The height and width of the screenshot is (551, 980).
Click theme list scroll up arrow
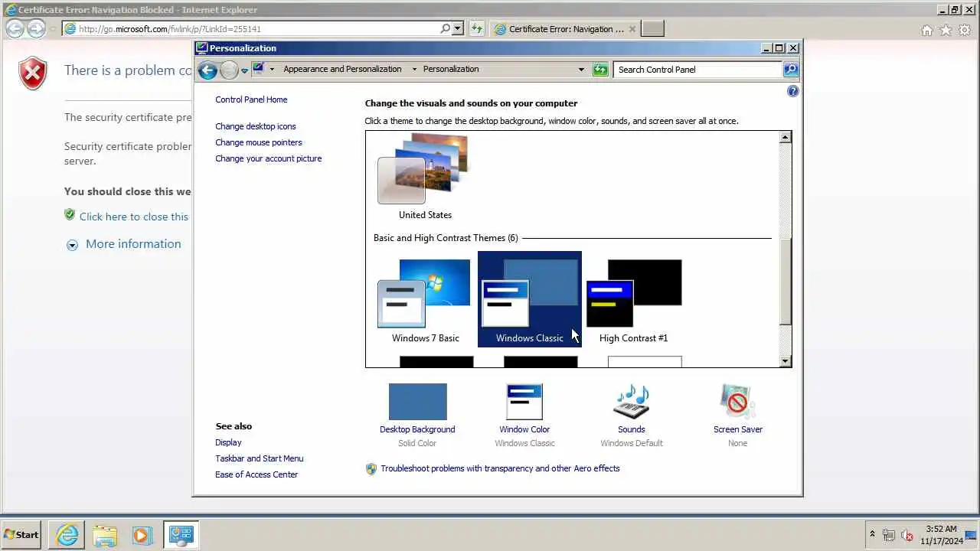click(785, 138)
